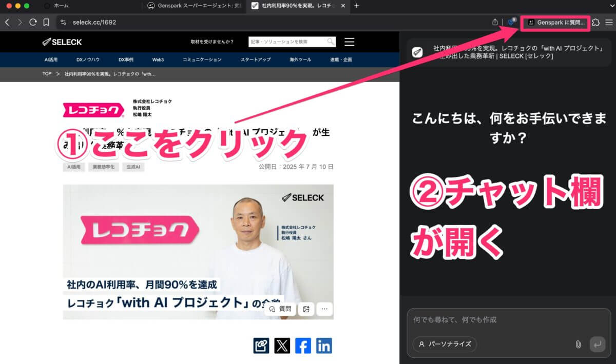Image resolution: width=616 pixels, height=364 pixels.
Task: Send message with the enter arrow button
Action: [x=598, y=344]
